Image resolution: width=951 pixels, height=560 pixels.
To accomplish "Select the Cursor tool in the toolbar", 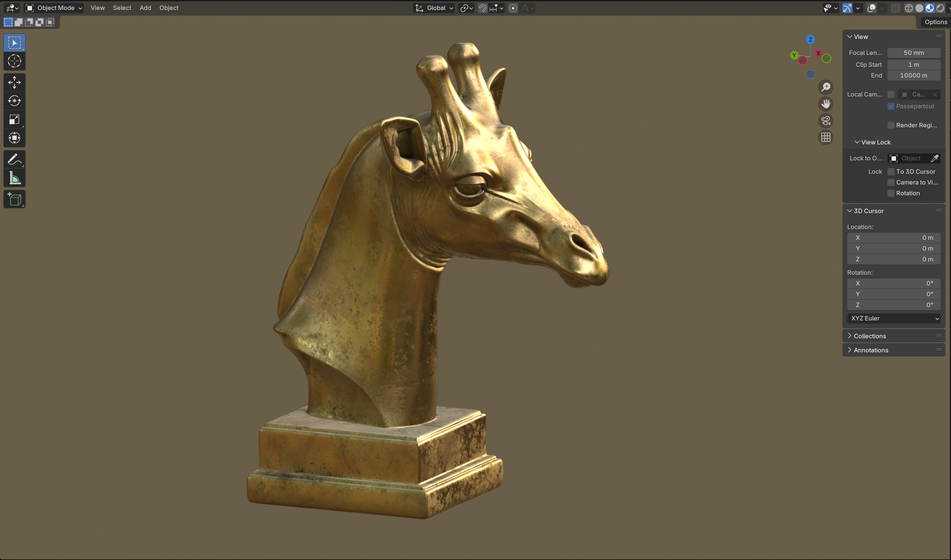I will tap(14, 61).
